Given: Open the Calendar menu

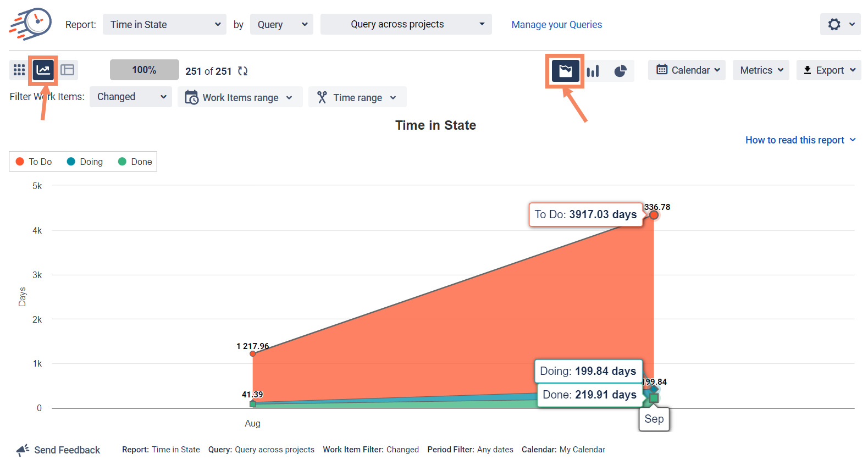Looking at the screenshot, I should tap(687, 70).
